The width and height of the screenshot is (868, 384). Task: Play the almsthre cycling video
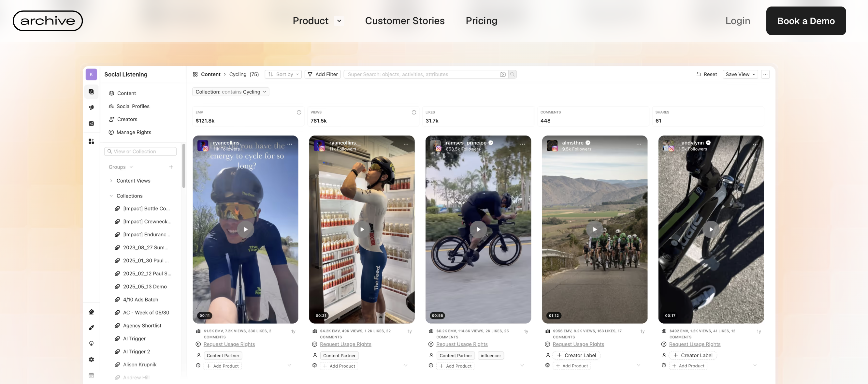pos(595,229)
